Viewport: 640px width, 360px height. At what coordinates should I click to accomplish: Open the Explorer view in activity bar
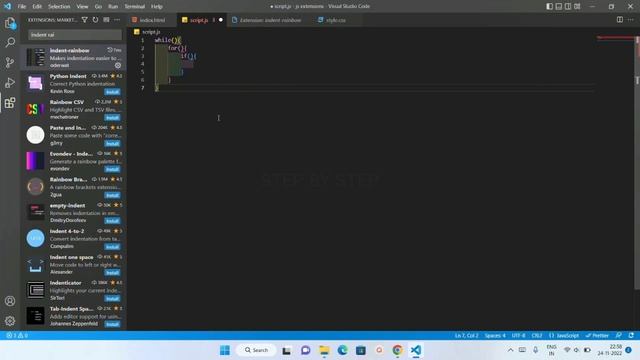[10, 23]
